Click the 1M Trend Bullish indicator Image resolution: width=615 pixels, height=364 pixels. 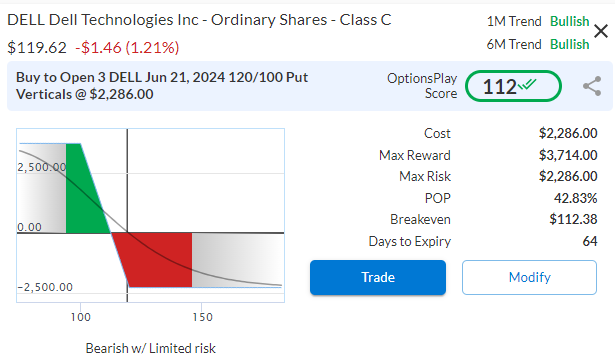538,21
